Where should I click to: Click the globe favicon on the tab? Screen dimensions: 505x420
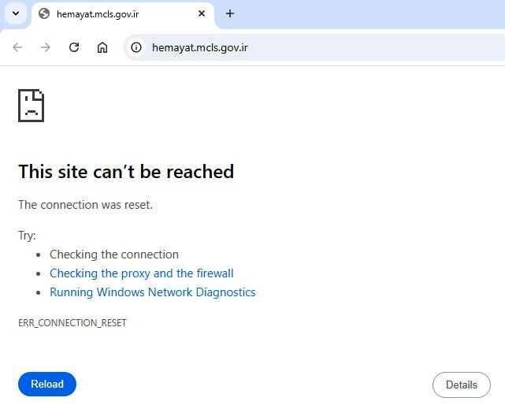click(x=44, y=13)
